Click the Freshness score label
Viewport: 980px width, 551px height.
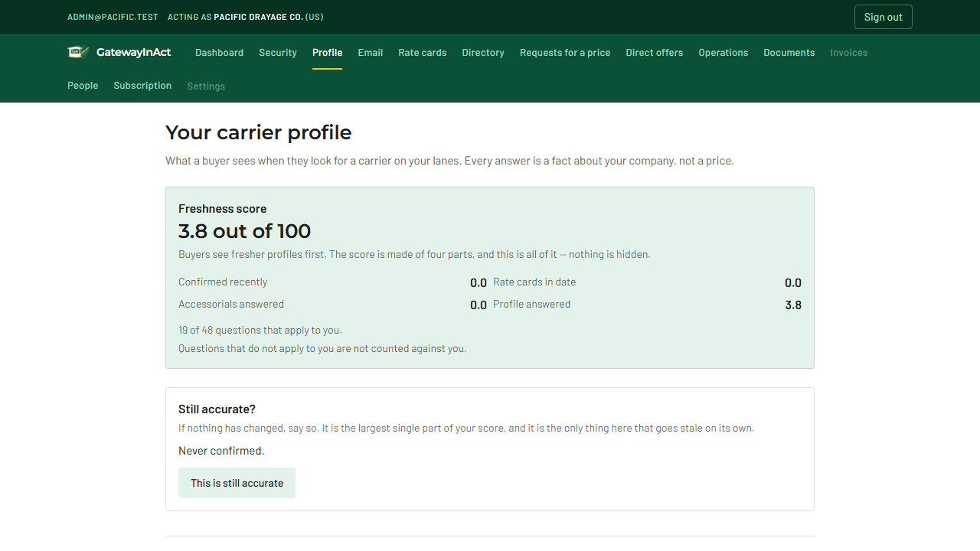pyautogui.click(x=223, y=209)
